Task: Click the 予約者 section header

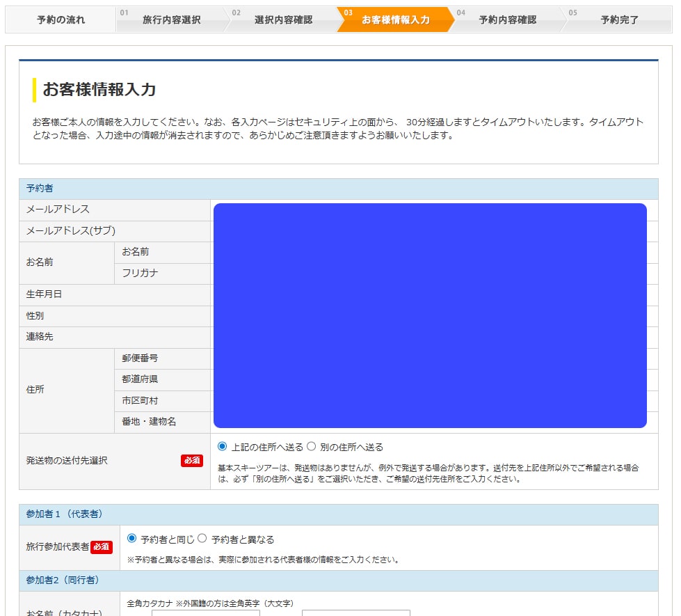Action: (x=40, y=189)
